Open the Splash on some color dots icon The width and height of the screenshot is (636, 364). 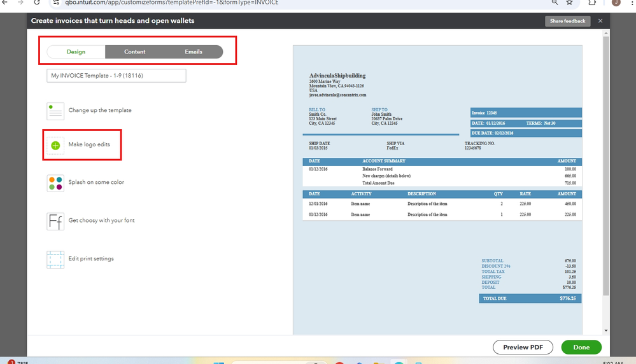tap(55, 183)
